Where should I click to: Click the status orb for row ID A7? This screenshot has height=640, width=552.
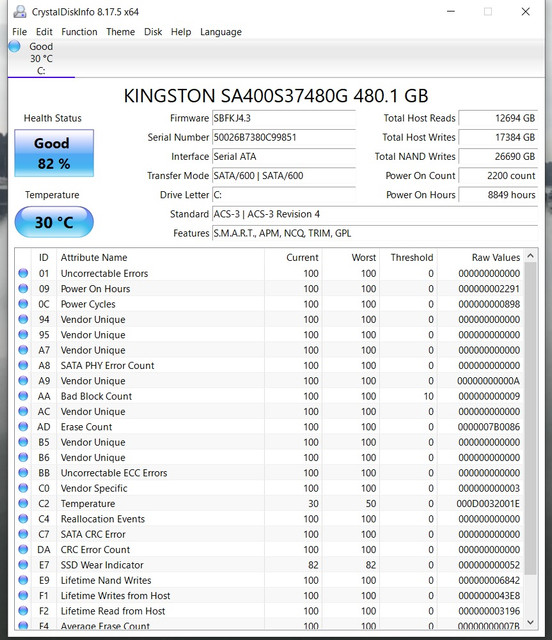[x=23, y=350]
